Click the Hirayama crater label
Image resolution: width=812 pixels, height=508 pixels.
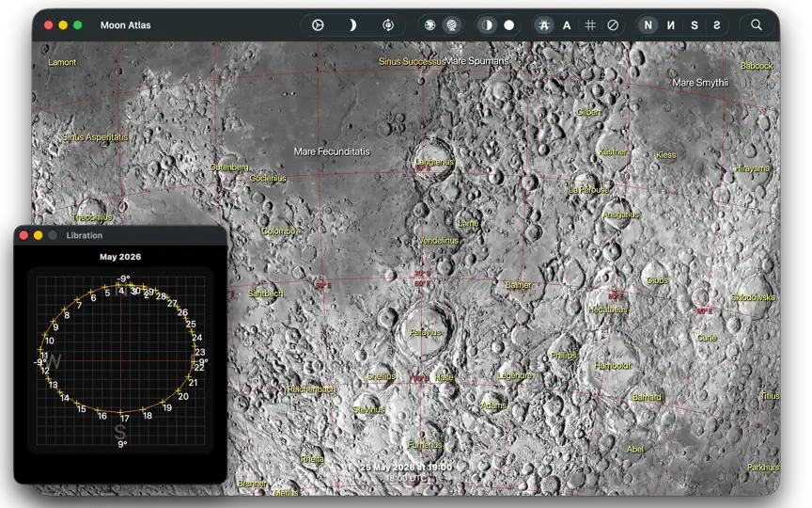(x=753, y=168)
